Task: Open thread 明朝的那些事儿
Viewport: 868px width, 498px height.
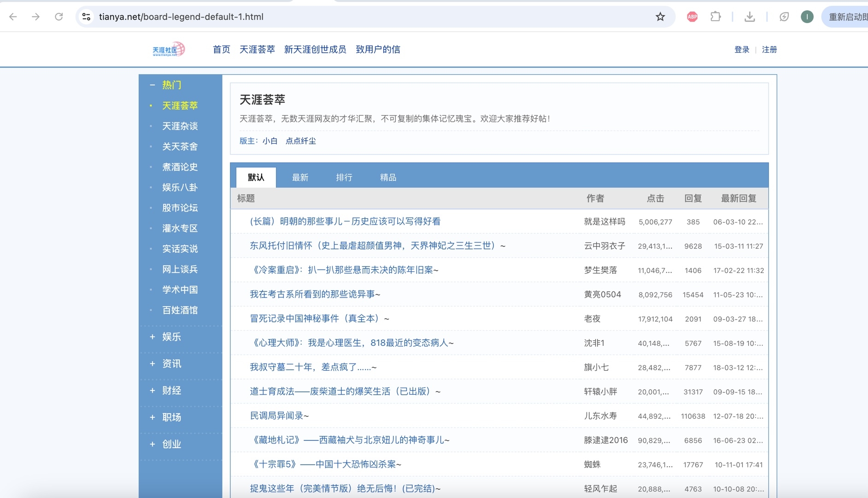Action: point(345,221)
